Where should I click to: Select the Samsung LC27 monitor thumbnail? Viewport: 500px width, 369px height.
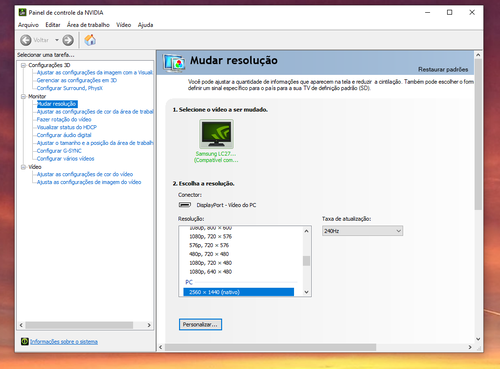216,134
